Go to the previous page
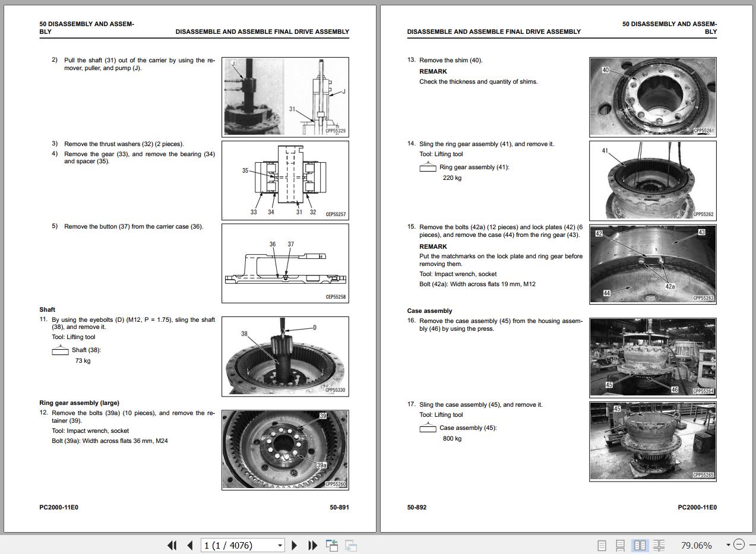Viewport: 756px width, 554px height. coord(190,545)
